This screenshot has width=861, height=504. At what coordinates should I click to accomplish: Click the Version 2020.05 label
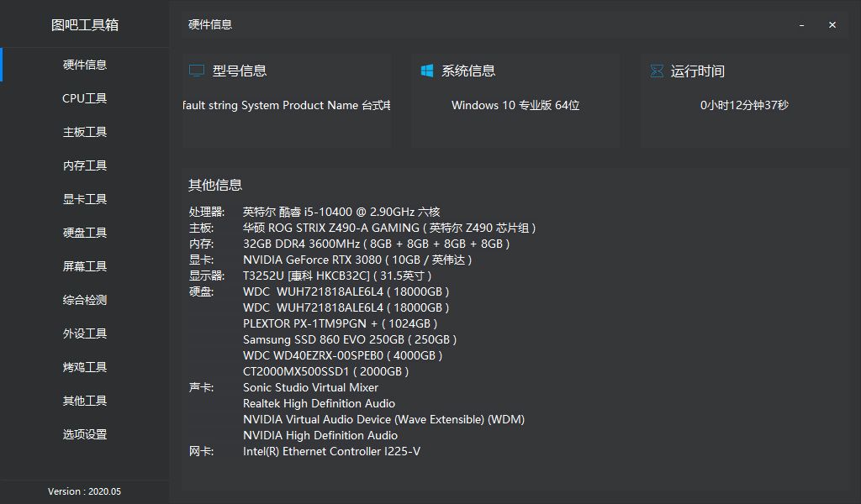[85, 491]
